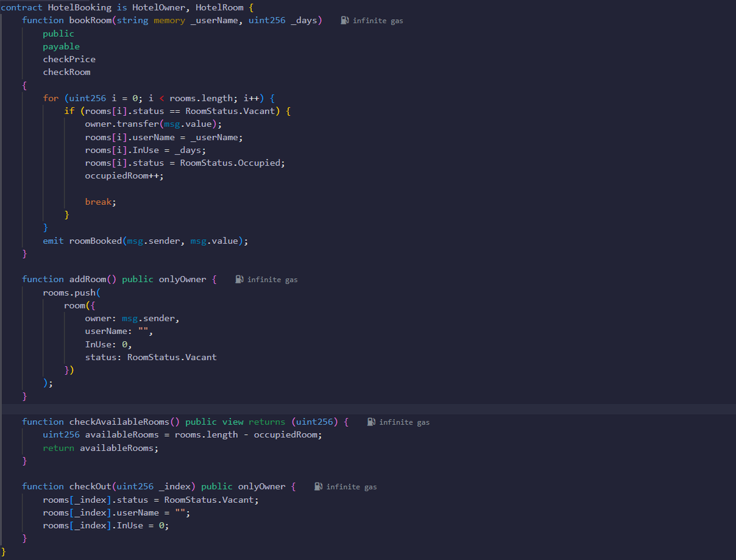Click the checkAvailableRooms function name
This screenshot has height=560, width=736.
[119, 421]
